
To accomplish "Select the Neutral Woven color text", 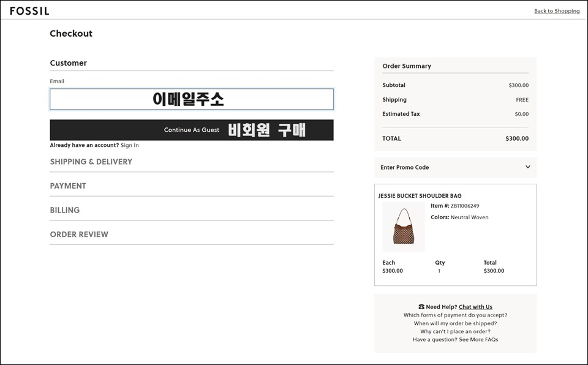I will tap(470, 217).
